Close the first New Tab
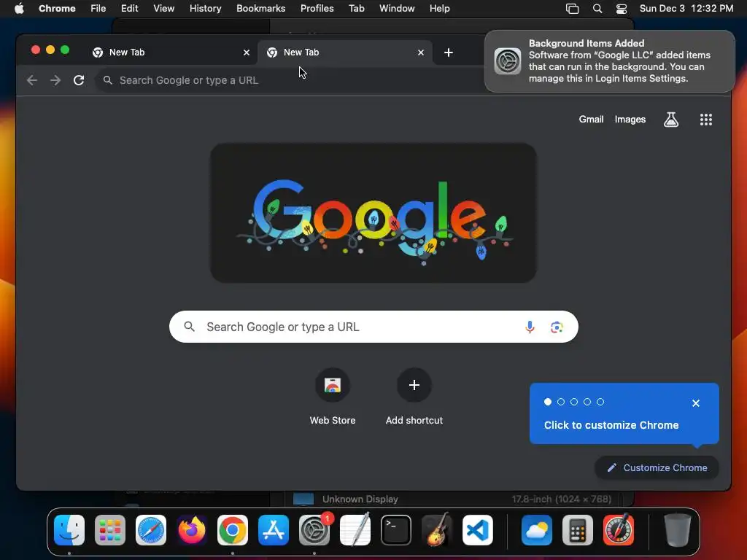 pyautogui.click(x=247, y=52)
